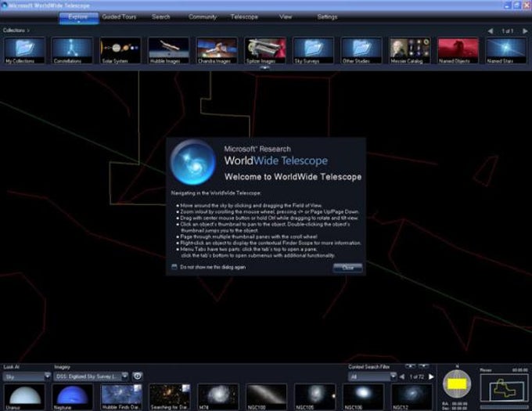Open the Settings tab
532x411 pixels.
(327, 17)
